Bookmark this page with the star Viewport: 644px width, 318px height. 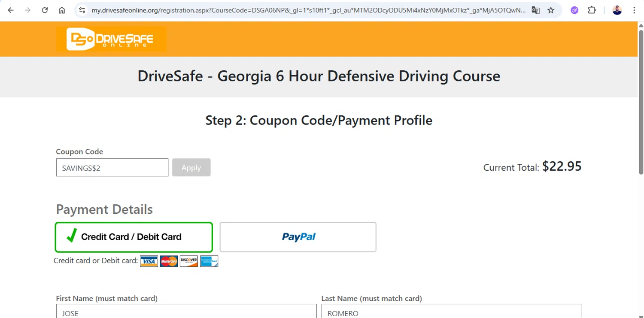point(551,10)
